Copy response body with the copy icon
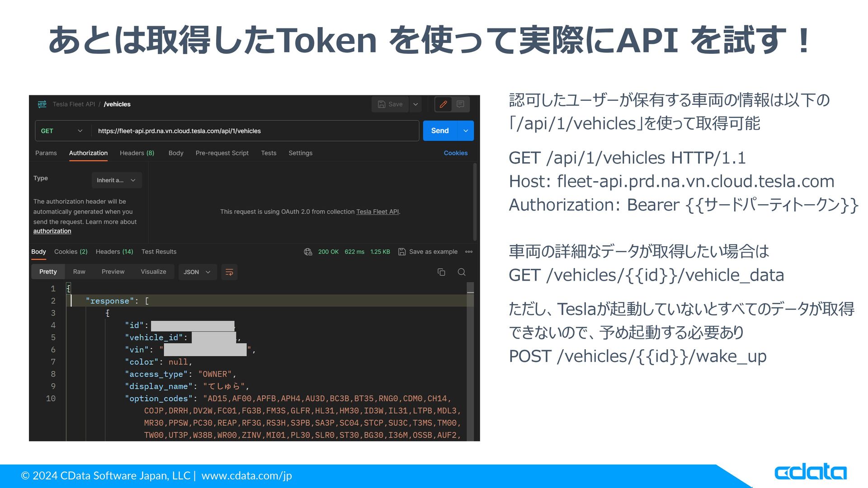The height and width of the screenshot is (488, 868). coord(441,272)
